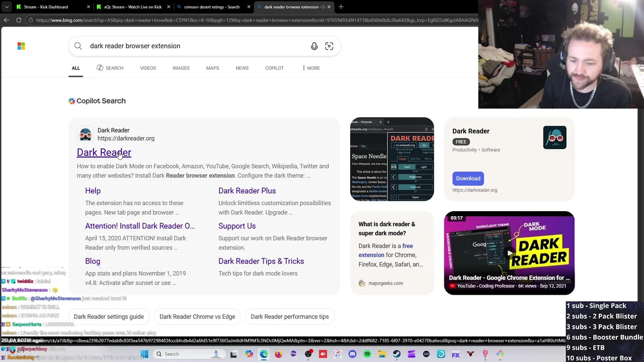
Task: Open the Help sublink
Action: [93, 191]
